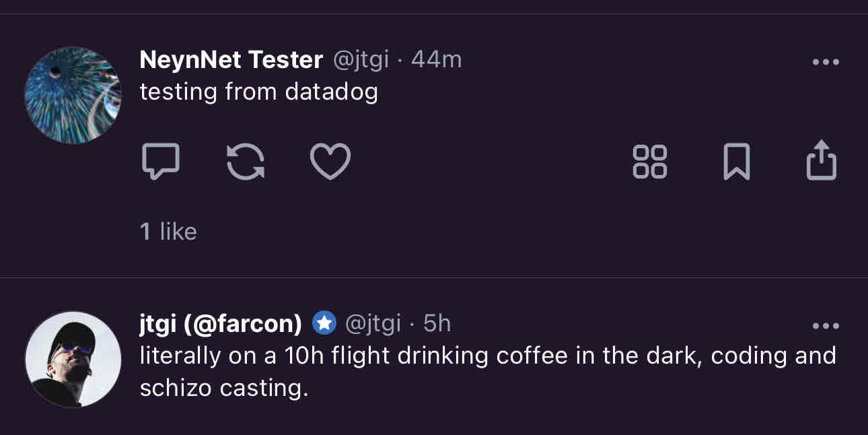The width and height of the screenshot is (868, 435).
Task: Open NeynNet Tester's profile avatar
Action: click(x=73, y=95)
